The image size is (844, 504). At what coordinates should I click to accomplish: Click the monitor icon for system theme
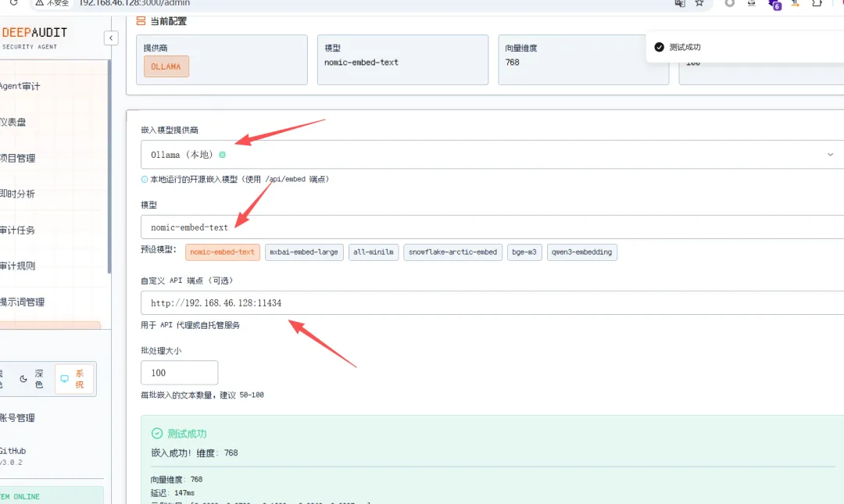point(65,379)
